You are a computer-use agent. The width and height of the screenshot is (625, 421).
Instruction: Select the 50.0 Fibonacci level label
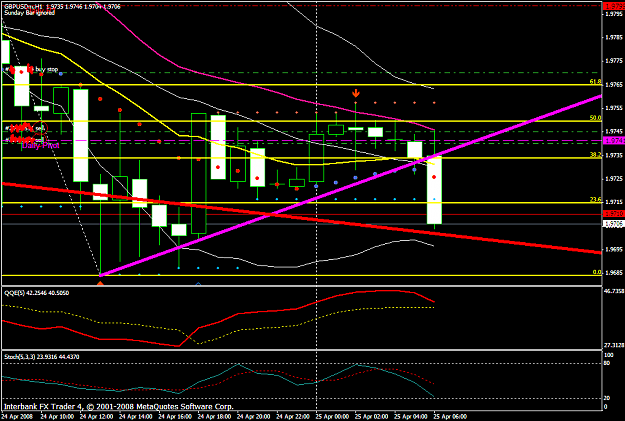pos(595,118)
